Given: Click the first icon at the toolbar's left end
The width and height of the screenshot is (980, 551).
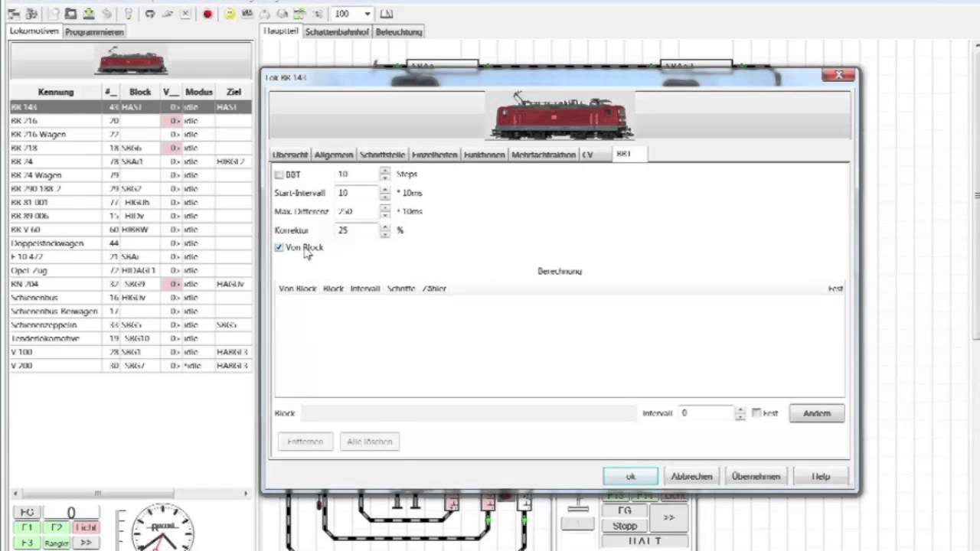Looking at the screenshot, I should click(13, 14).
